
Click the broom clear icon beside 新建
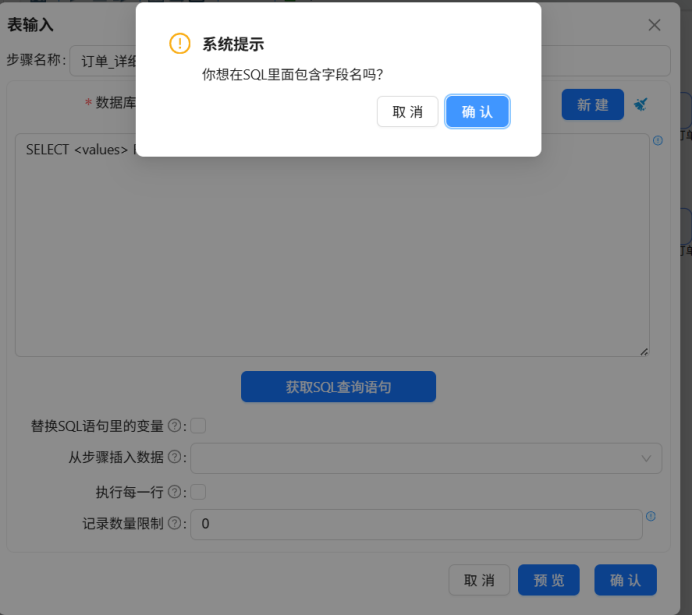point(640,105)
